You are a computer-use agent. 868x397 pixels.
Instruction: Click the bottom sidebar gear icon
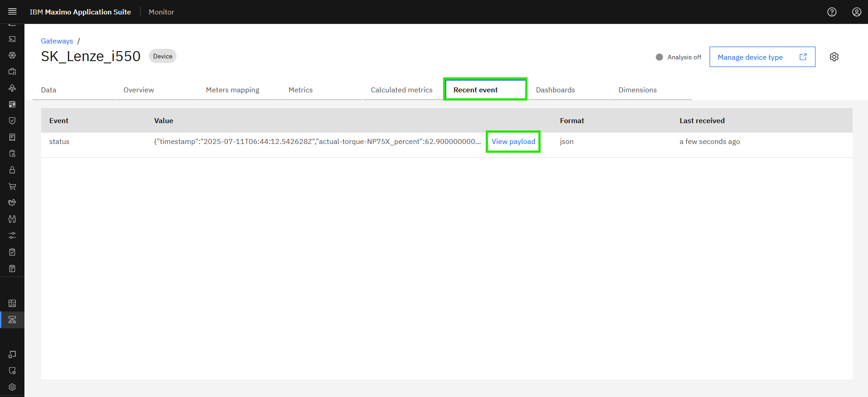click(x=12, y=387)
